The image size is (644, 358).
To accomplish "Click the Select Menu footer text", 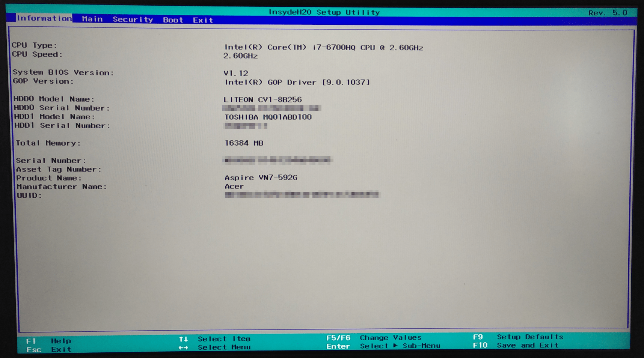I will pos(224,347).
